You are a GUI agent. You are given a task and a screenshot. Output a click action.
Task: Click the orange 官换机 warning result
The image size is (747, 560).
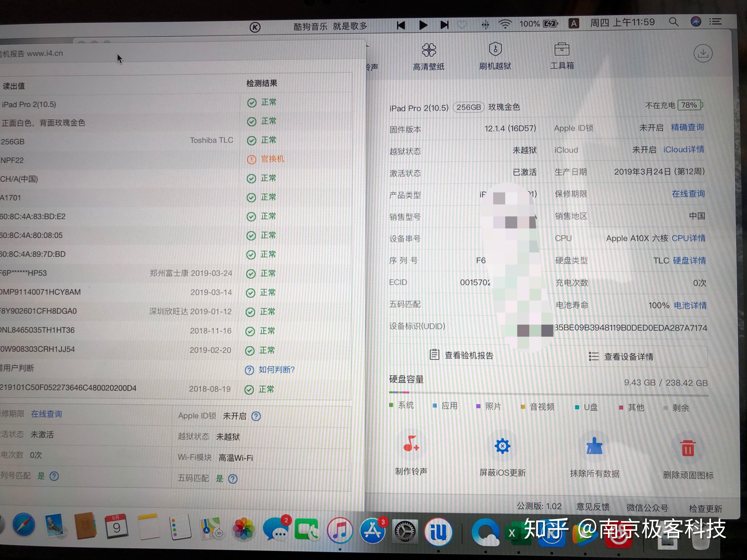266,159
